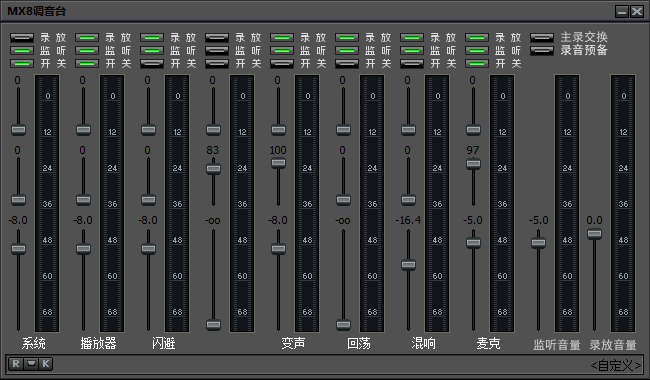Toggle 主录交换 switch
Image resolution: width=650 pixels, height=380 pixels.
coord(542,38)
